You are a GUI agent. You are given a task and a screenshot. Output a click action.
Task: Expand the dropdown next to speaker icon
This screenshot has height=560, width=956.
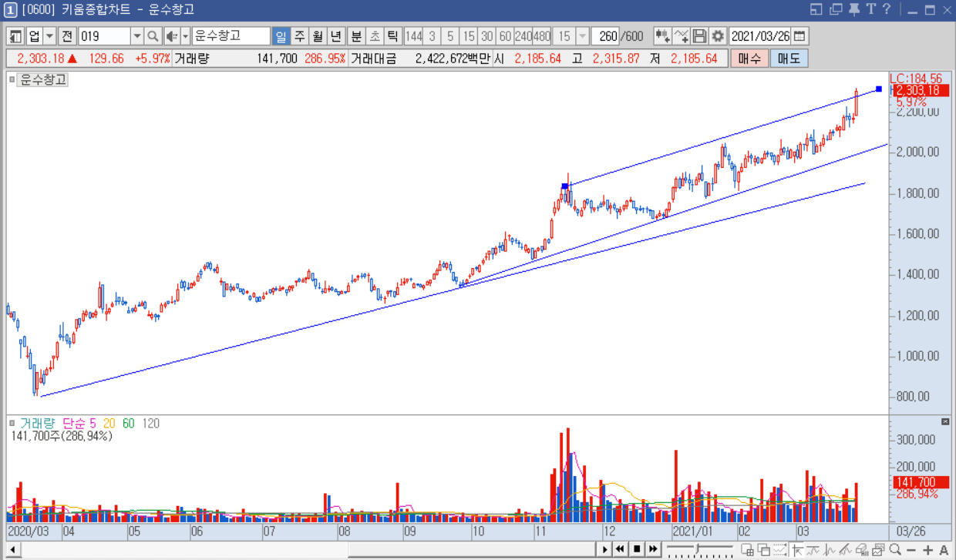click(x=185, y=36)
